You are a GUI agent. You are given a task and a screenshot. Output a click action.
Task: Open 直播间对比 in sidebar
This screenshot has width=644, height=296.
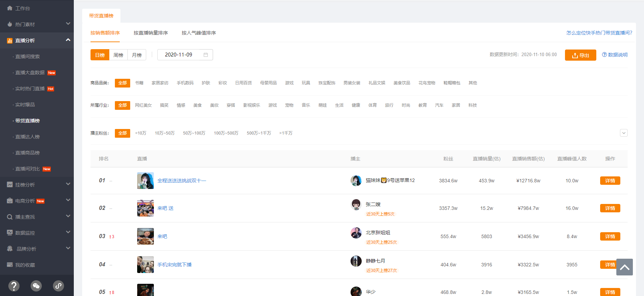(x=28, y=169)
